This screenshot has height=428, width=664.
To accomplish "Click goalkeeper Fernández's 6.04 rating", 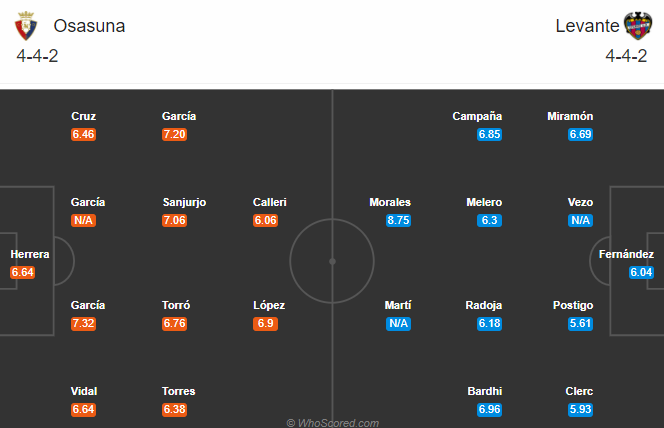I will click(x=641, y=272).
